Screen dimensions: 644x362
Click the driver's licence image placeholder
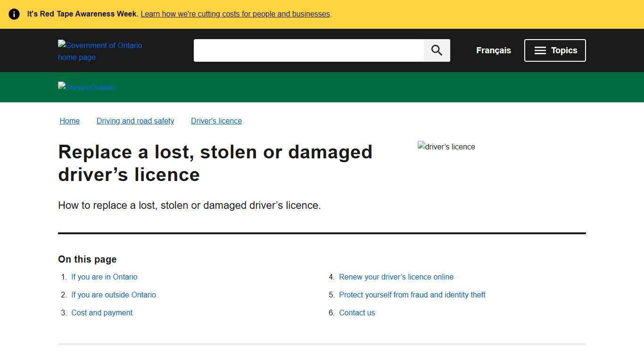(x=446, y=147)
